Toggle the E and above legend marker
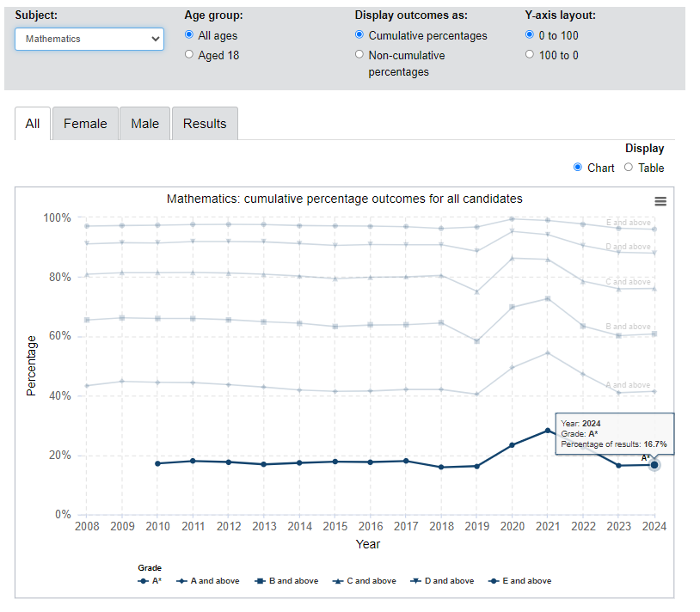700x612 pixels. coord(494,581)
